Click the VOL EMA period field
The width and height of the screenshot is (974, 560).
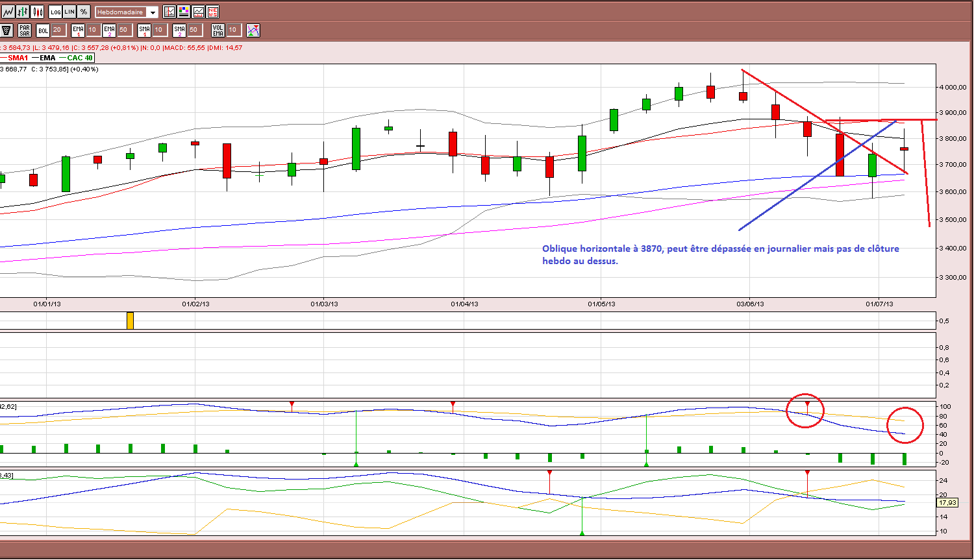click(x=233, y=30)
